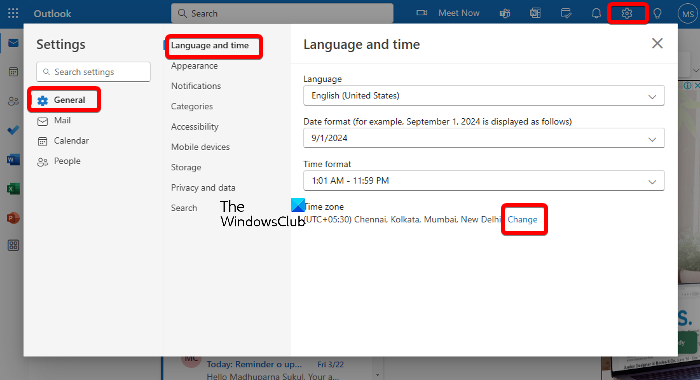Click the Change time zone link

point(522,219)
